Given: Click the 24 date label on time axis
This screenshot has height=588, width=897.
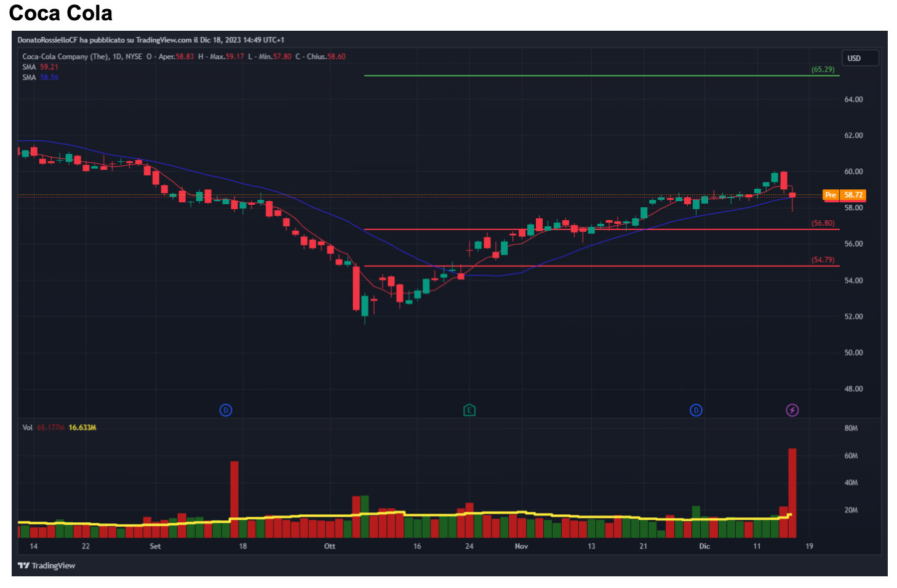Looking at the screenshot, I should coord(469,546).
